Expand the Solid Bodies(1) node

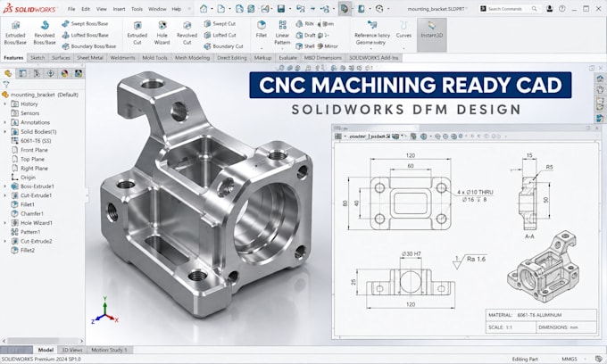coord(4,131)
